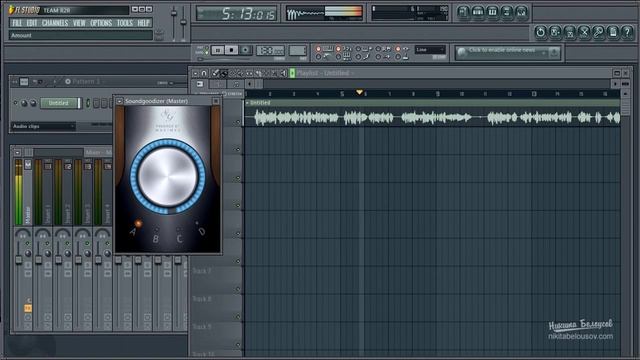Click the song time display
This screenshot has width=640, height=360.
pyautogui.click(x=236, y=13)
